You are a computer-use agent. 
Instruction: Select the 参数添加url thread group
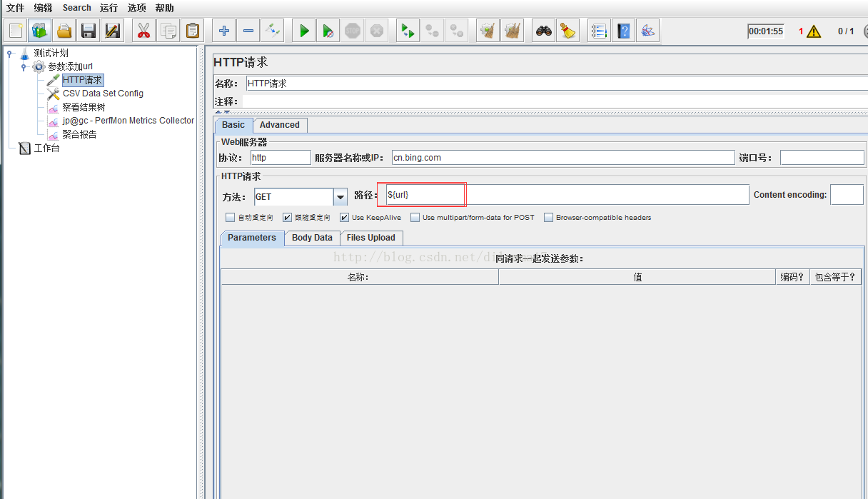click(70, 66)
